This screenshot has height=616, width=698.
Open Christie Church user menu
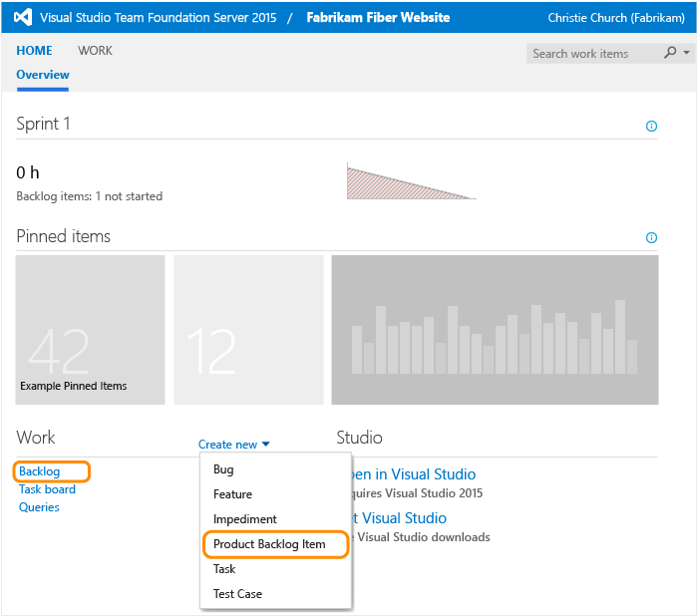(616, 18)
